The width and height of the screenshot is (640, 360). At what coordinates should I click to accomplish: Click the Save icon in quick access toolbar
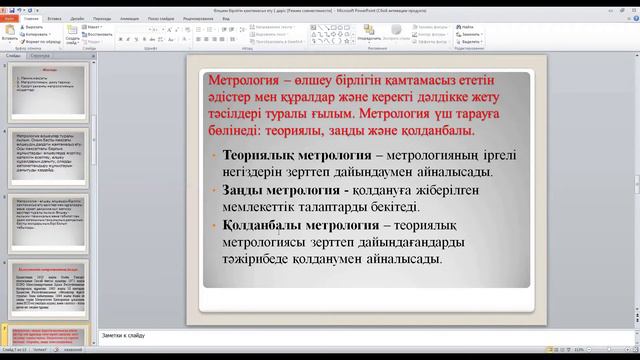pos(12,11)
